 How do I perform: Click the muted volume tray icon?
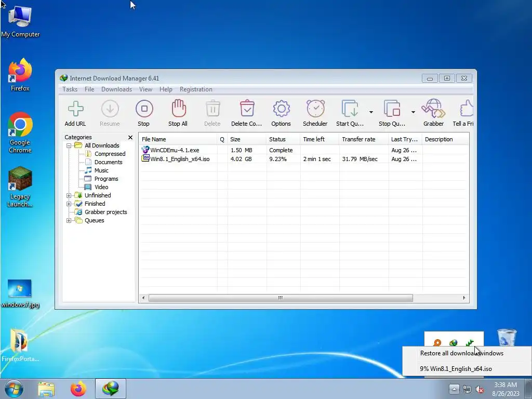tap(480, 390)
